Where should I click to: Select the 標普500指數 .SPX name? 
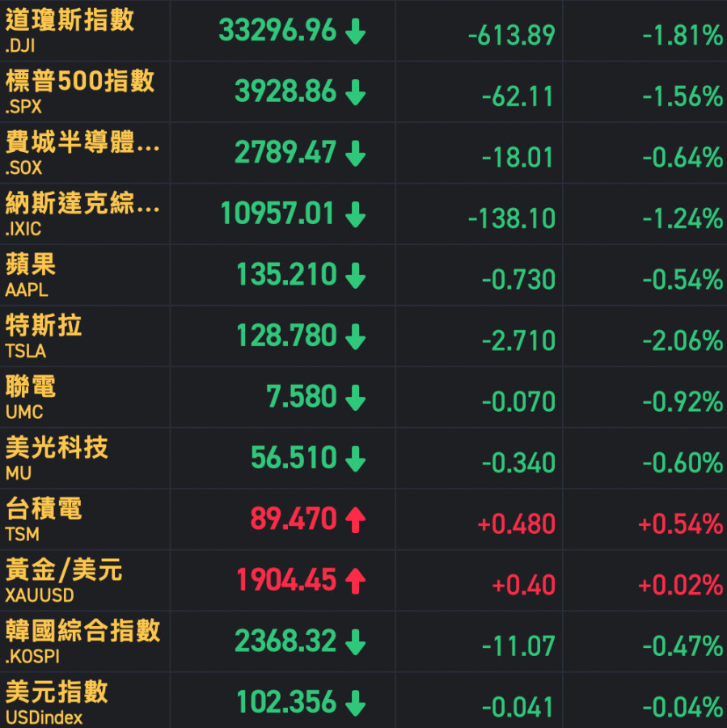coord(79,91)
